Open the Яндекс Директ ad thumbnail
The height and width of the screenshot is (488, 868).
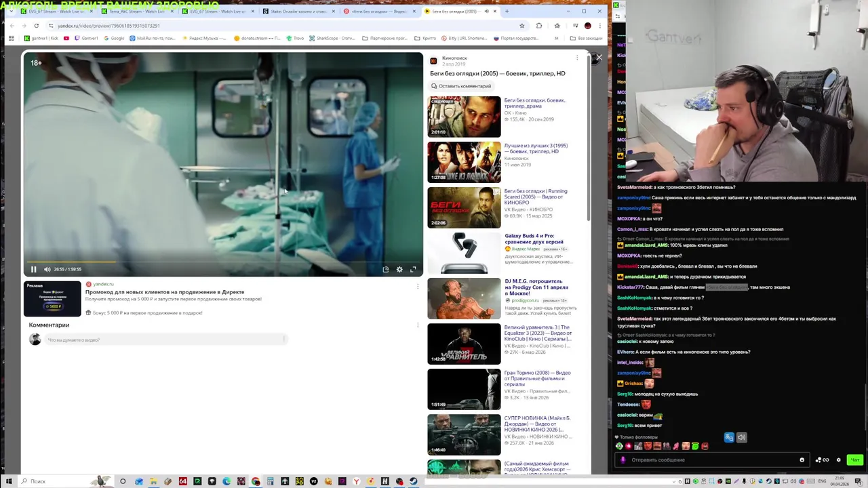(x=52, y=299)
